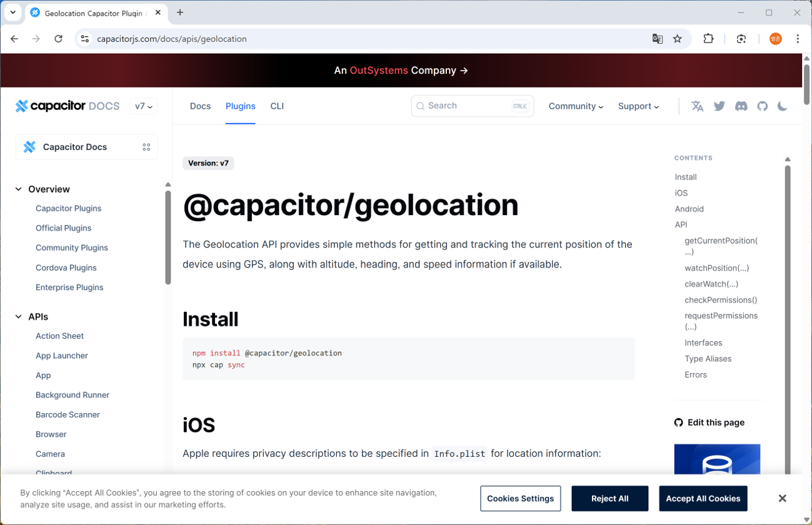This screenshot has height=525, width=812.
Task: Jump to Install in Contents
Action: tap(686, 177)
